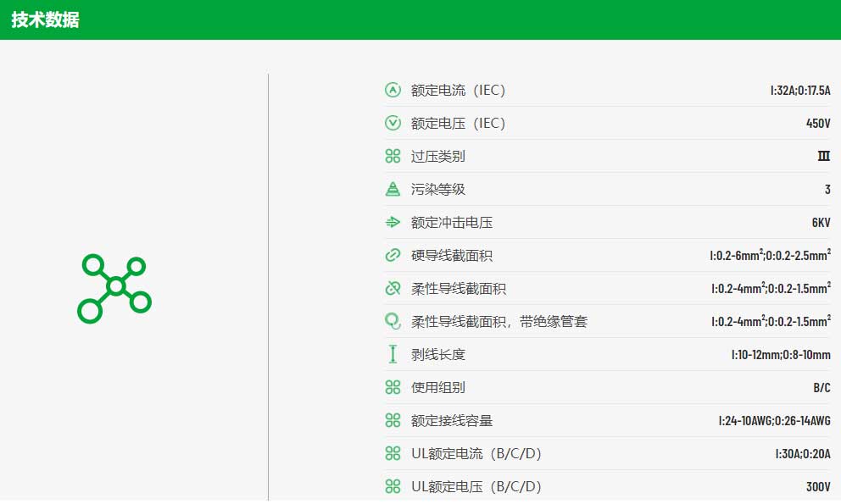The width and height of the screenshot is (841, 504).
Task: Click the 450V rated voltage value
Action: (818, 124)
